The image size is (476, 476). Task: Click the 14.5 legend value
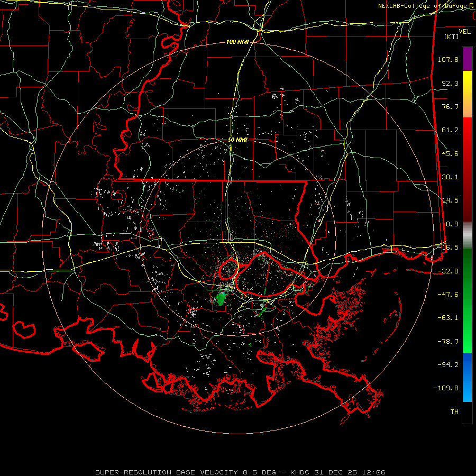[450, 200]
